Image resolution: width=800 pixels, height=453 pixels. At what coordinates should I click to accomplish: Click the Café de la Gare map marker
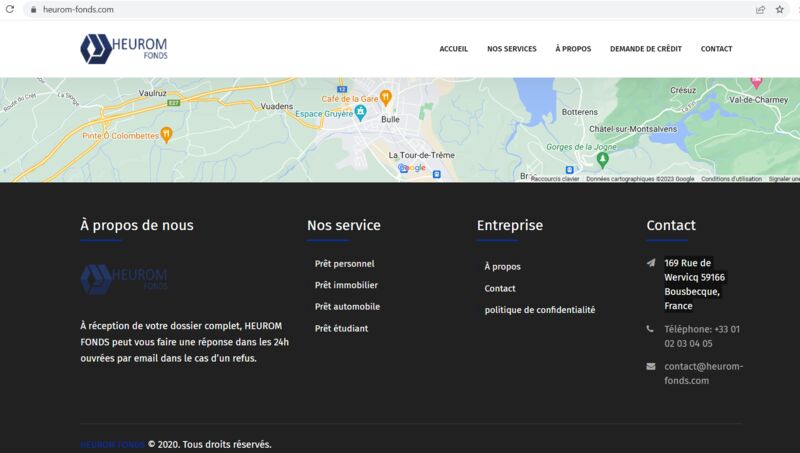[386, 96]
